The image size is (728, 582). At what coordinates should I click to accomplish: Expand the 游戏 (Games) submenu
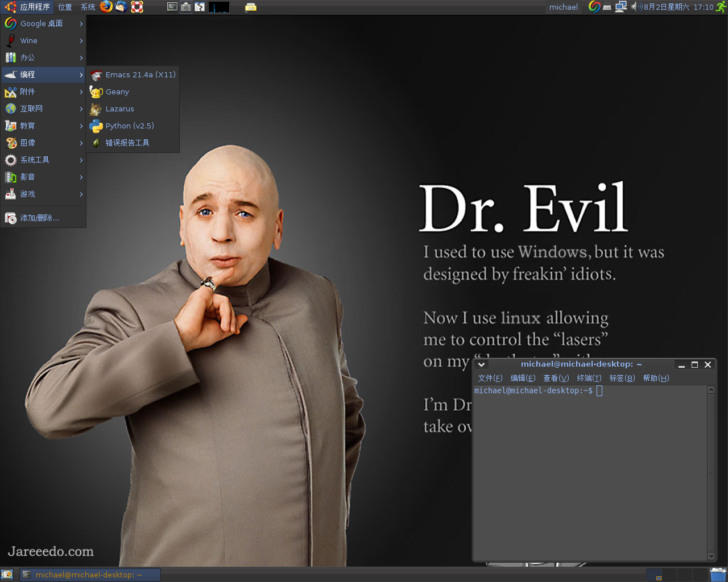[x=43, y=194]
